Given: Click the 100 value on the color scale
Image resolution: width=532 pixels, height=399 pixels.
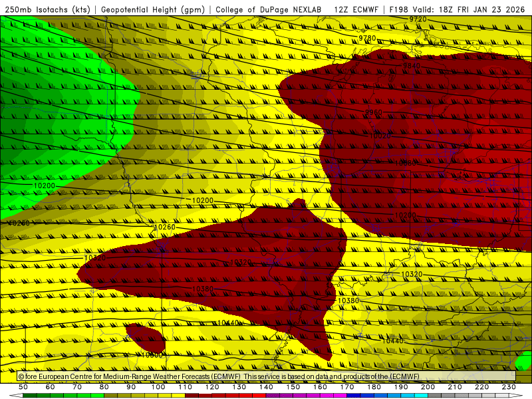Looking at the screenshot, I should [x=158, y=387].
